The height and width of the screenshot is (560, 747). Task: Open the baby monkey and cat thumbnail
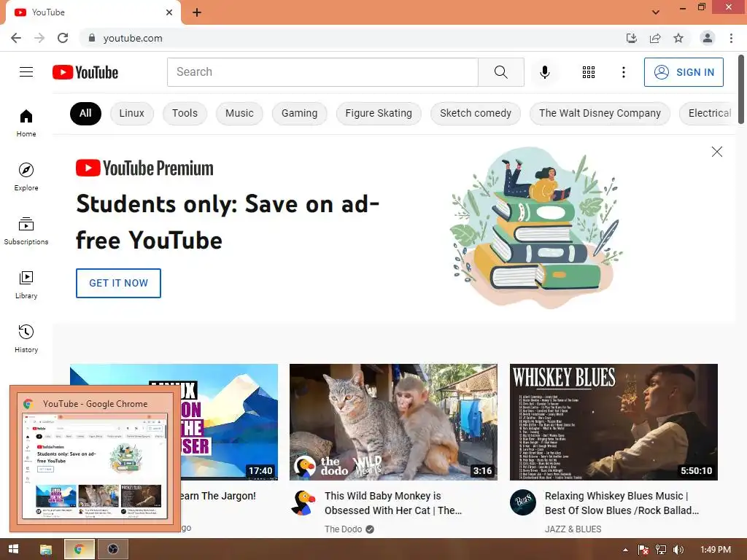(x=393, y=422)
